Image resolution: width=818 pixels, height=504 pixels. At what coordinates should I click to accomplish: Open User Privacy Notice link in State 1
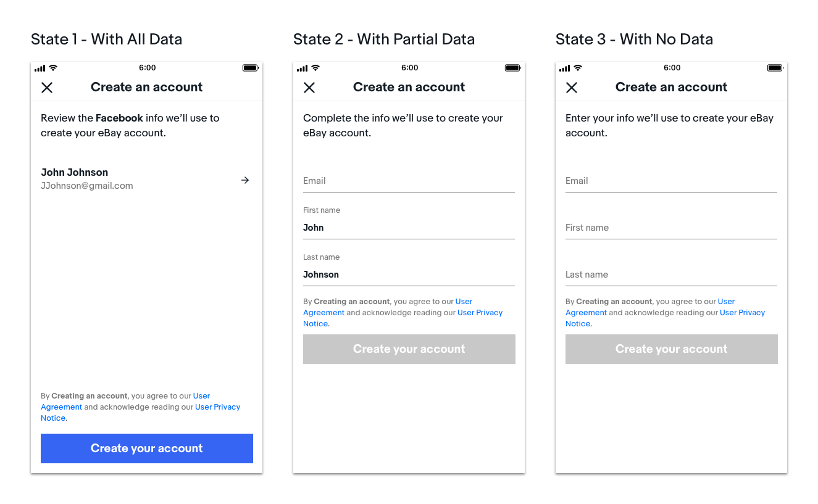click(x=217, y=407)
